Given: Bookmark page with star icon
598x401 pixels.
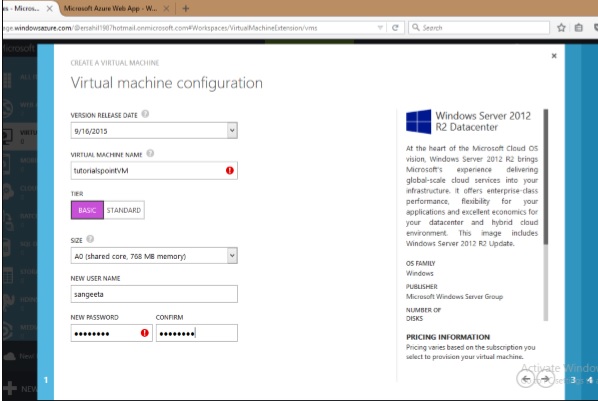Looking at the screenshot, I should 561,27.
